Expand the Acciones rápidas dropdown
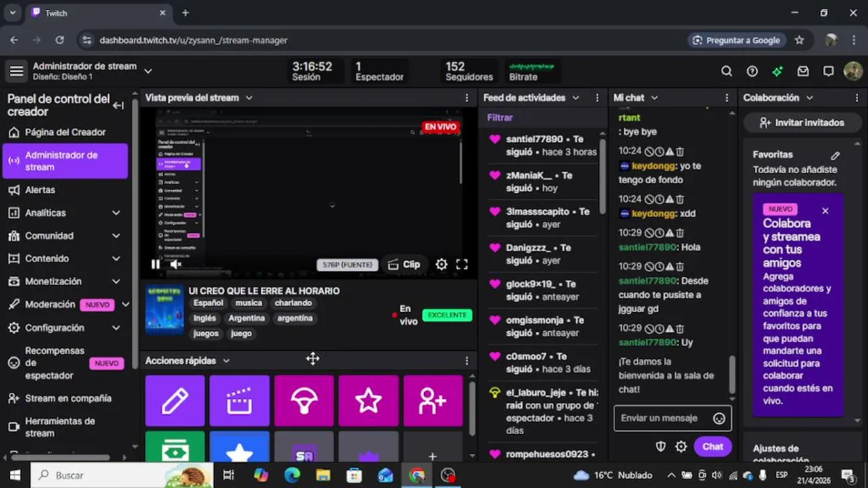This screenshot has height=488, width=868. pyautogui.click(x=226, y=361)
